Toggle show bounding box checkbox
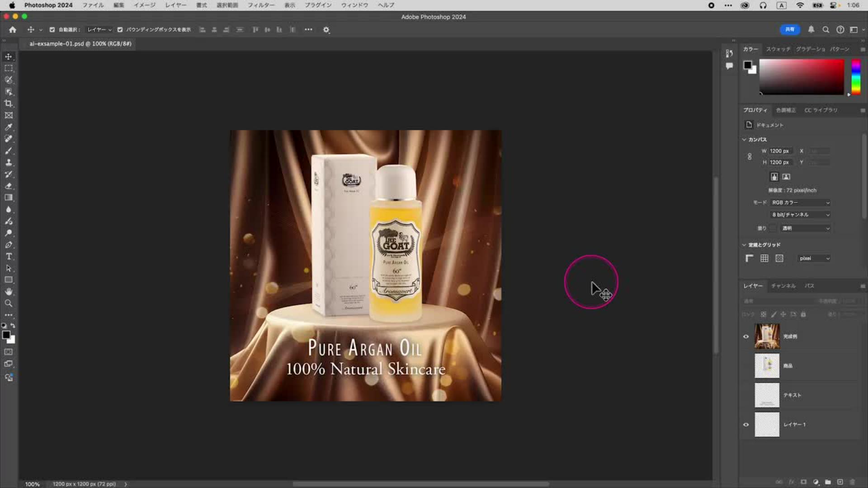Screen dimensions: 868x488 pos(120,30)
